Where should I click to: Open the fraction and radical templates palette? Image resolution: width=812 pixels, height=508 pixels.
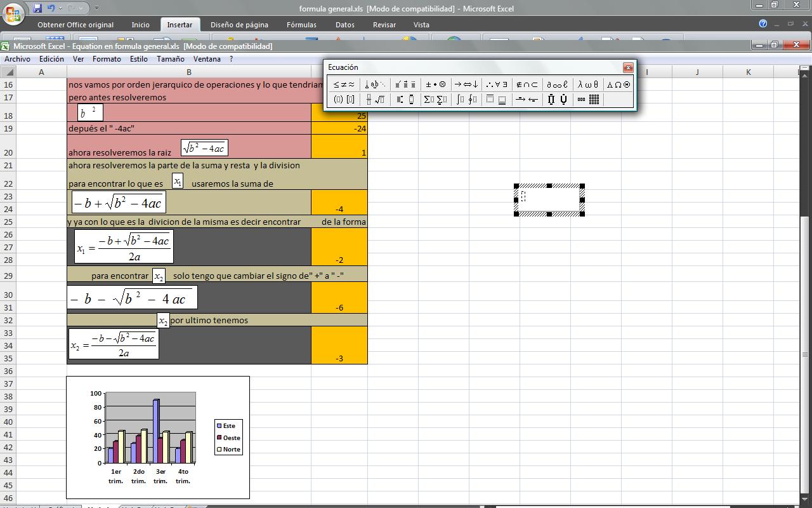tap(375, 100)
